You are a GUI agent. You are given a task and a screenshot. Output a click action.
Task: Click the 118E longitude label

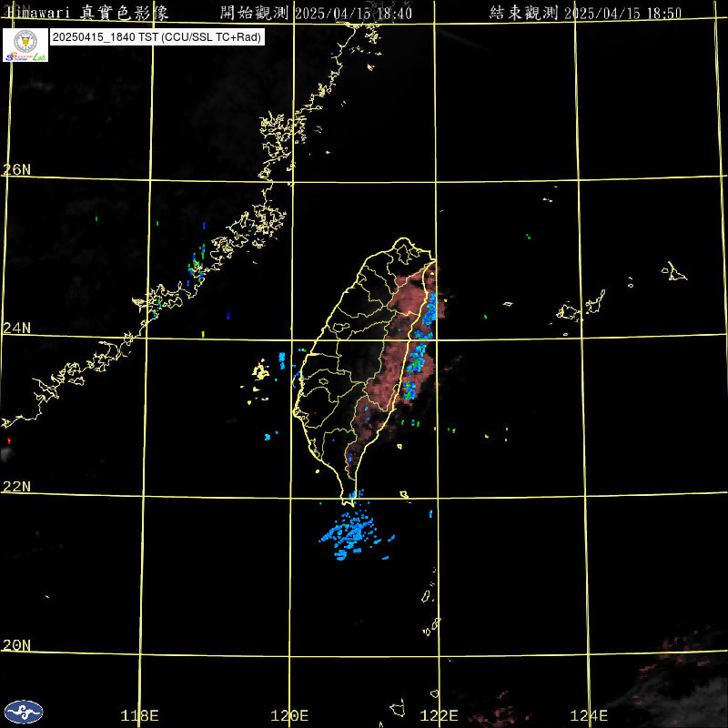140,715
